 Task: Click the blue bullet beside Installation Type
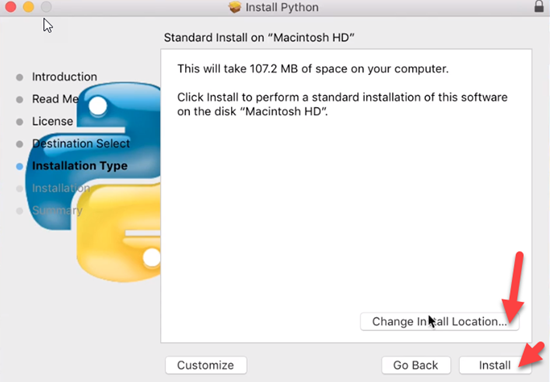tap(20, 166)
